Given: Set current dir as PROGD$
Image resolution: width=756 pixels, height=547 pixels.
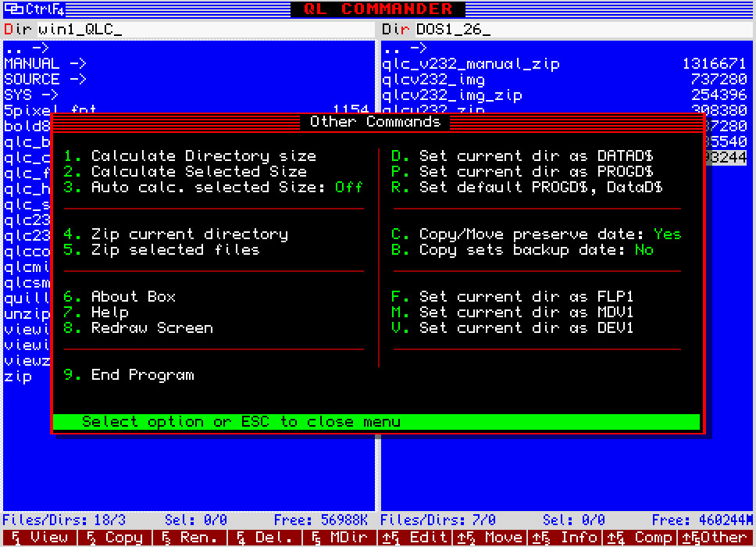Looking at the screenshot, I should [x=522, y=171].
